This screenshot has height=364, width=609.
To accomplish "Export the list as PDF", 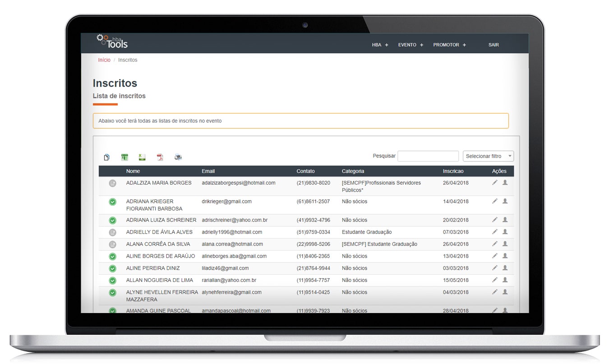I will point(160,157).
